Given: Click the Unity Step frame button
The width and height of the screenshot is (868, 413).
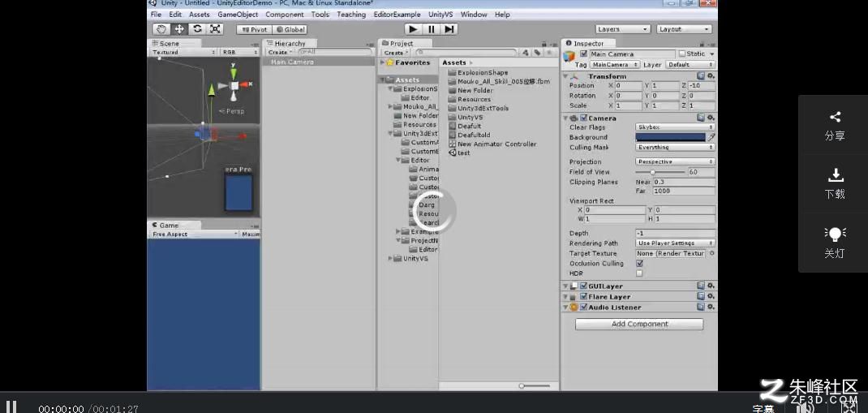Looking at the screenshot, I should point(449,28).
